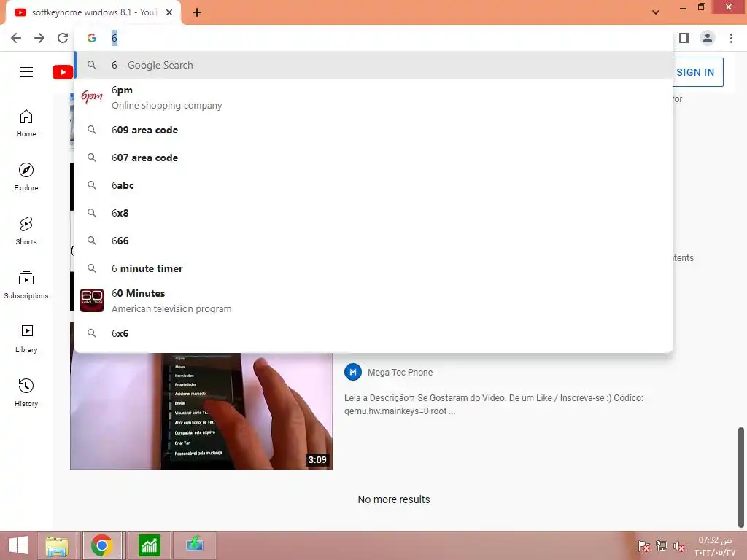Select the '6 - Google Search' suggestion
The width and height of the screenshot is (747, 560).
point(374,65)
